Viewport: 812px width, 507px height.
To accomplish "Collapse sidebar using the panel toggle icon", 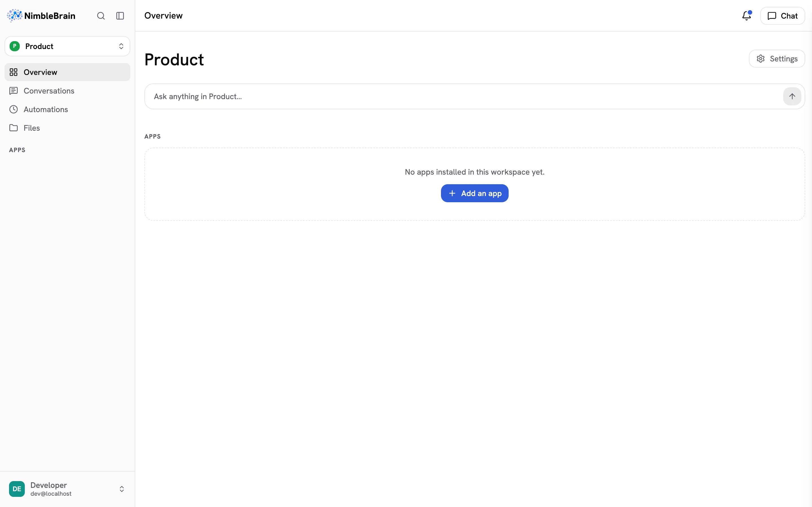I will [120, 16].
